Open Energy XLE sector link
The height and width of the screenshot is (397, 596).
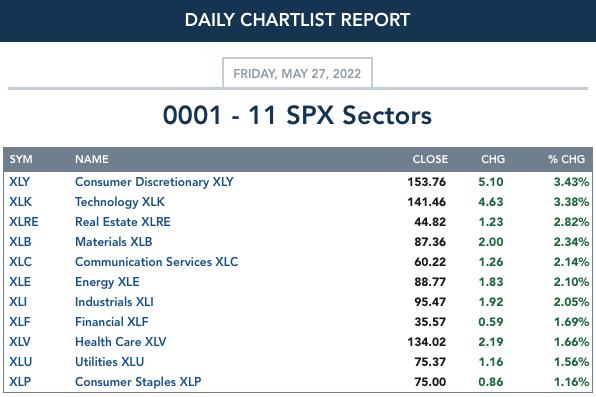pyautogui.click(x=107, y=282)
